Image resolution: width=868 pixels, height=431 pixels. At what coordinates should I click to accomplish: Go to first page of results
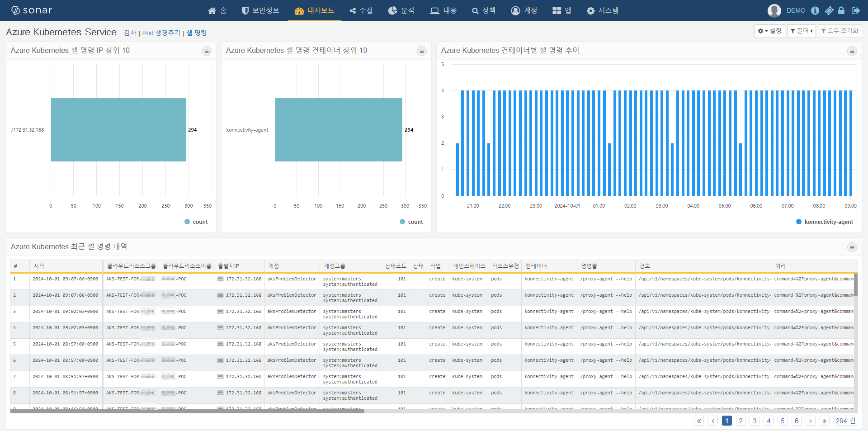click(699, 421)
